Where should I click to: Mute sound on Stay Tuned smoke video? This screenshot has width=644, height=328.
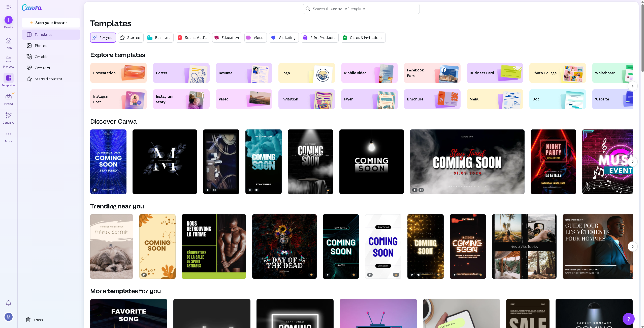421,190
